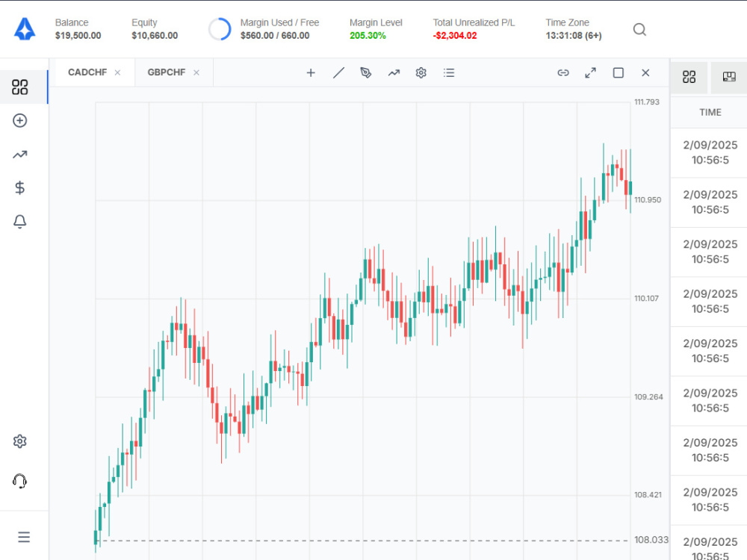Switch to the GBPCHF tab
This screenshot has width=747, height=560.
point(167,72)
